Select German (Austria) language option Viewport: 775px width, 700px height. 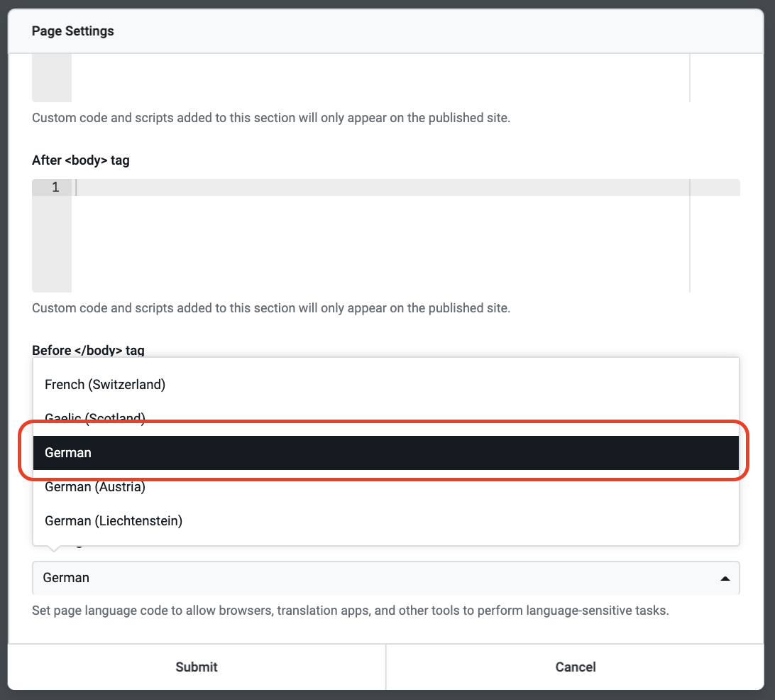385,486
